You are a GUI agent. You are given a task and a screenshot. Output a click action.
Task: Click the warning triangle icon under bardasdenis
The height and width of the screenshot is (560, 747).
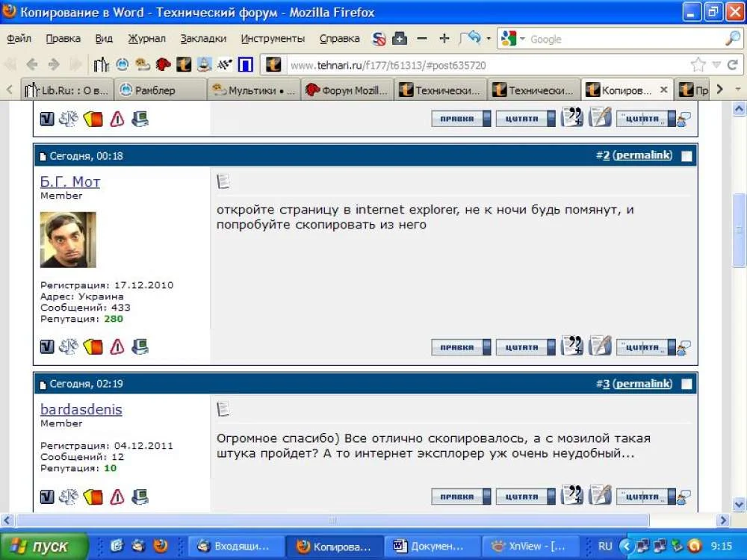click(117, 497)
